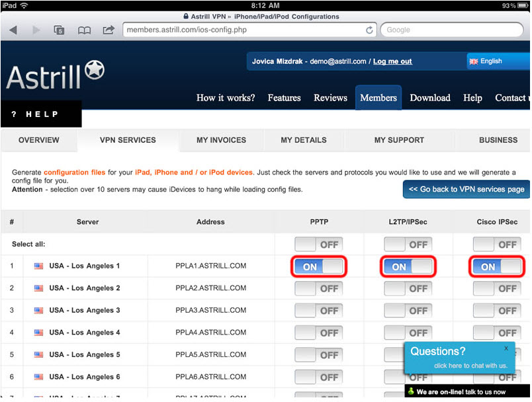Image resolution: width=532 pixels, height=402 pixels.
Task: Click the flag icon for Los Angeles 1
Action: click(x=38, y=266)
